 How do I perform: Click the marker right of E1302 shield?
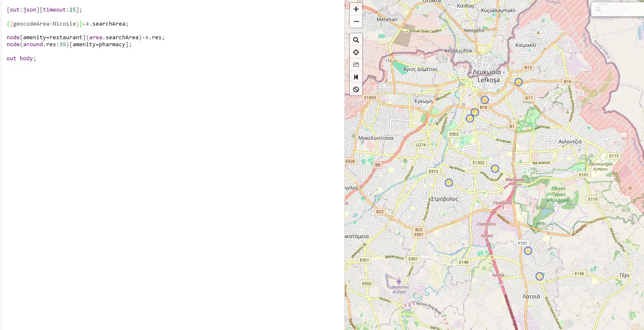point(495,169)
